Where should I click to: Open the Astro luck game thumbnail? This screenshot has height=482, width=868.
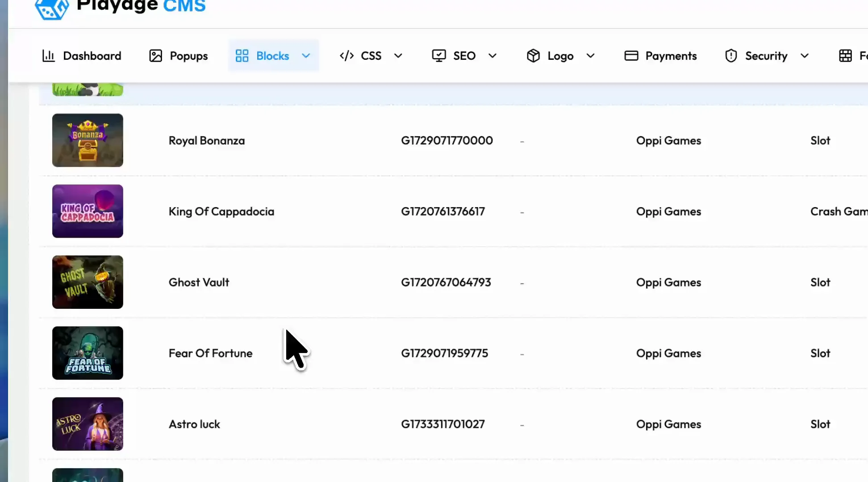pyautogui.click(x=88, y=424)
